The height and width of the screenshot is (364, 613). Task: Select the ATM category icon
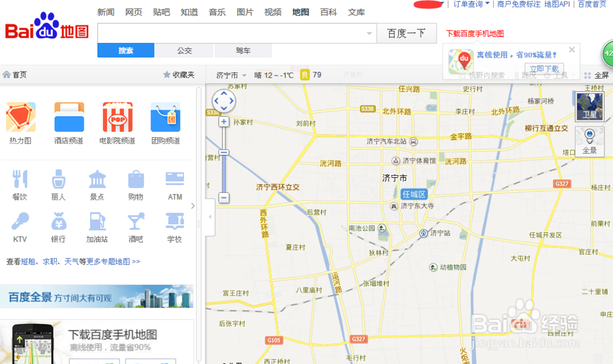pyautogui.click(x=175, y=179)
